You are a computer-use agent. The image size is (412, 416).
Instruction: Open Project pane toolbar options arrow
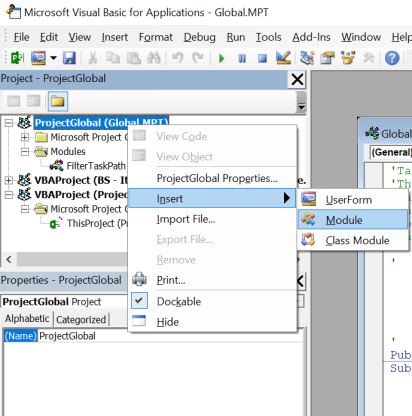point(301,102)
